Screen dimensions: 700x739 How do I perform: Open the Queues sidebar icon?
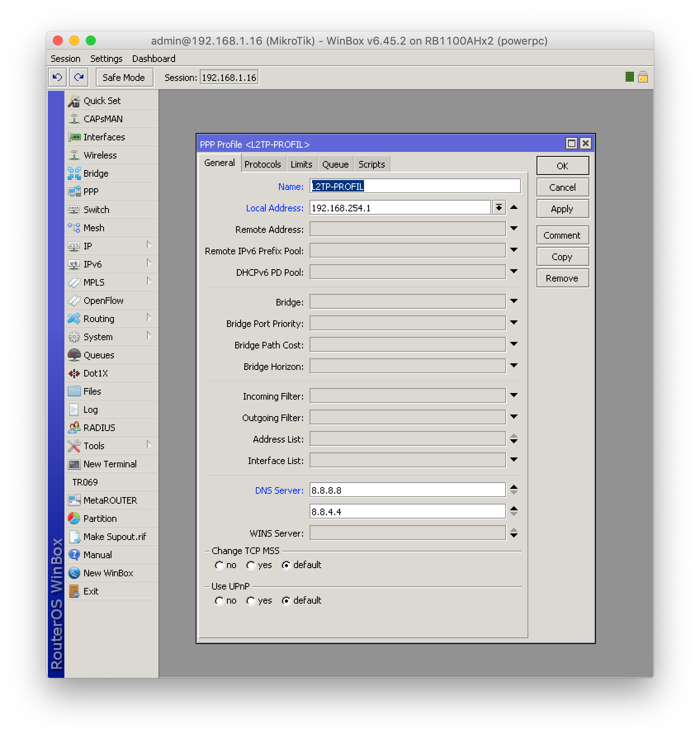[74, 355]
